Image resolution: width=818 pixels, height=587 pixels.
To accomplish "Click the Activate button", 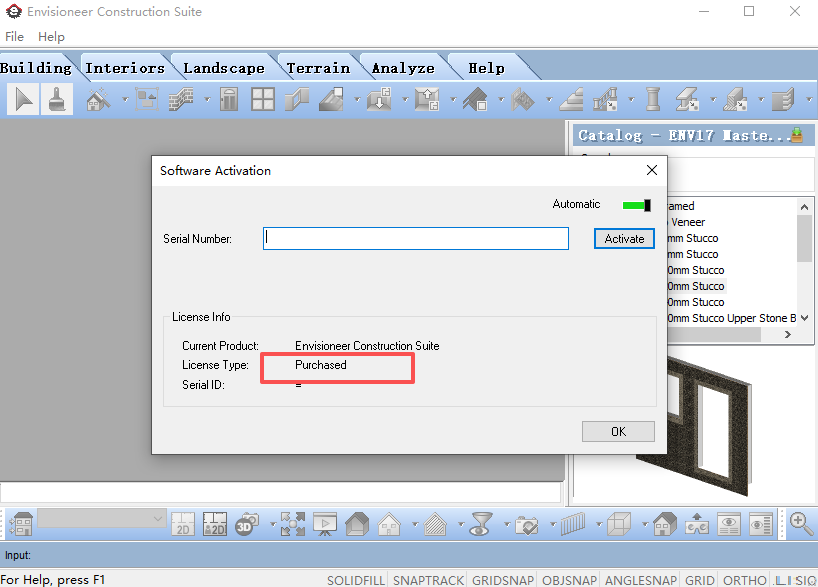I will [x=624, y=238].
